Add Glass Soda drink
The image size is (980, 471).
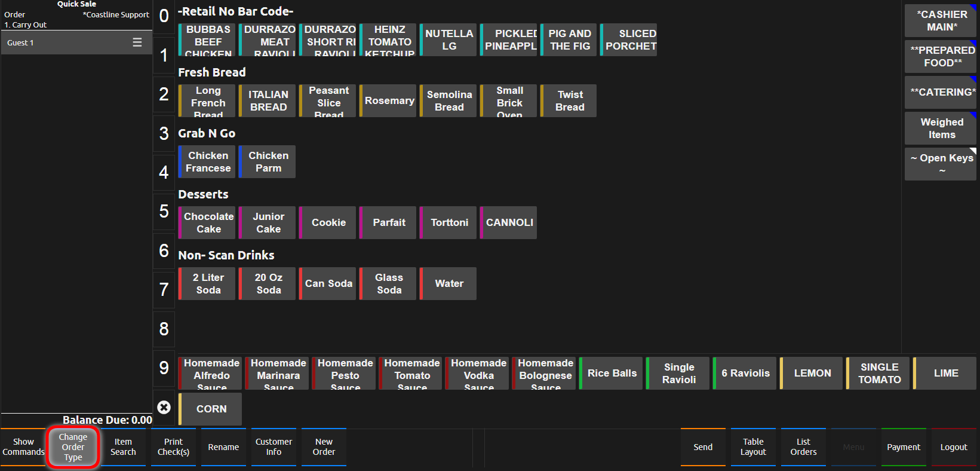tap(388, 283)
